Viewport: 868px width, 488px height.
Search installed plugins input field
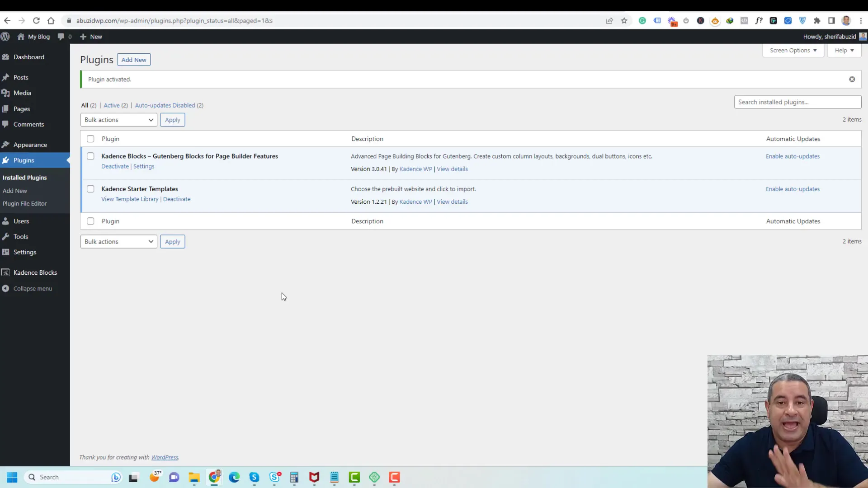(797, 102)
